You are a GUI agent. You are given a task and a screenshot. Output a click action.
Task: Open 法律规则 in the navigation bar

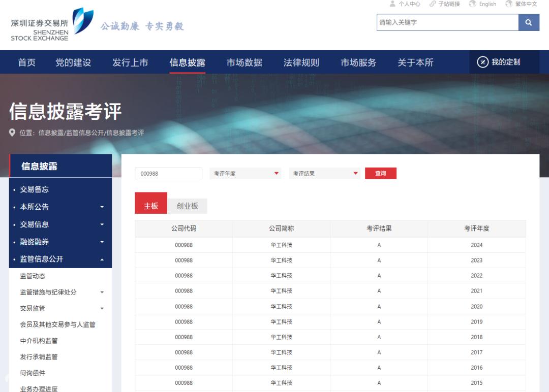tap(301, 62)
